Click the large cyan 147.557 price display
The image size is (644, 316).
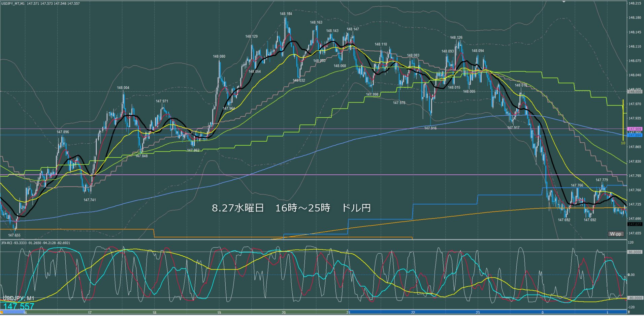click(x=19, y=306)
